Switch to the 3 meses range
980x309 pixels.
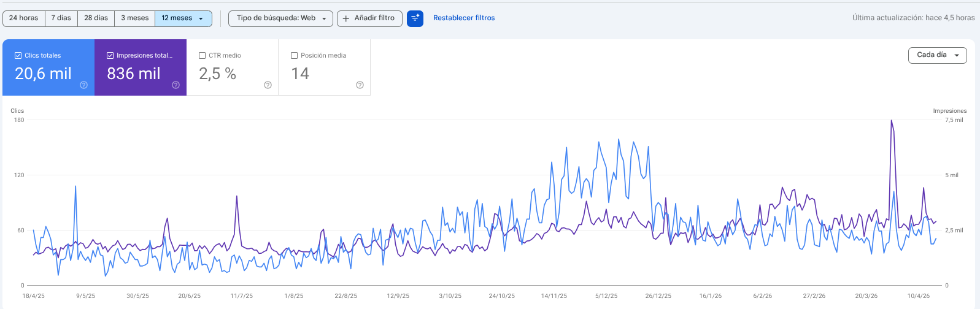[x=134, y=18]
